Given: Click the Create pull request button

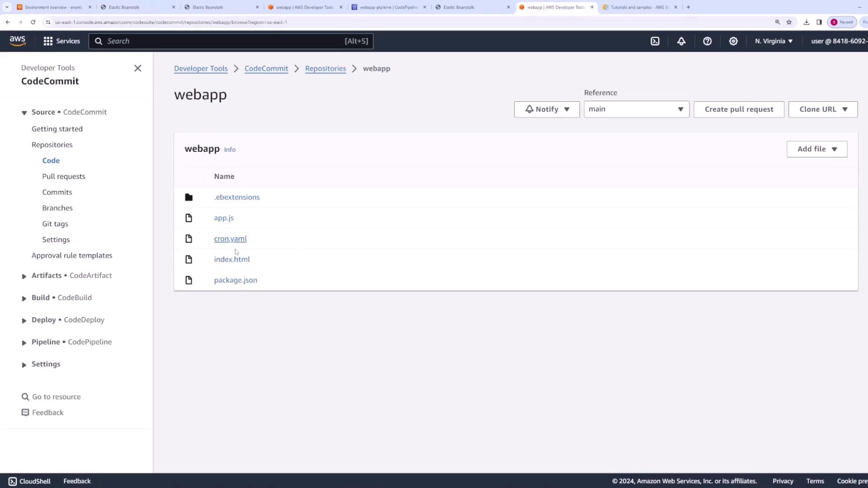Looking at the screenshot, I should pyautogui.click(x=739, y=109).
